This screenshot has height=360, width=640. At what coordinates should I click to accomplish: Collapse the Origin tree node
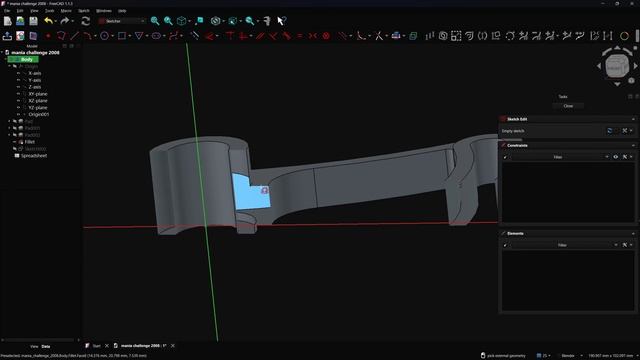9,66
